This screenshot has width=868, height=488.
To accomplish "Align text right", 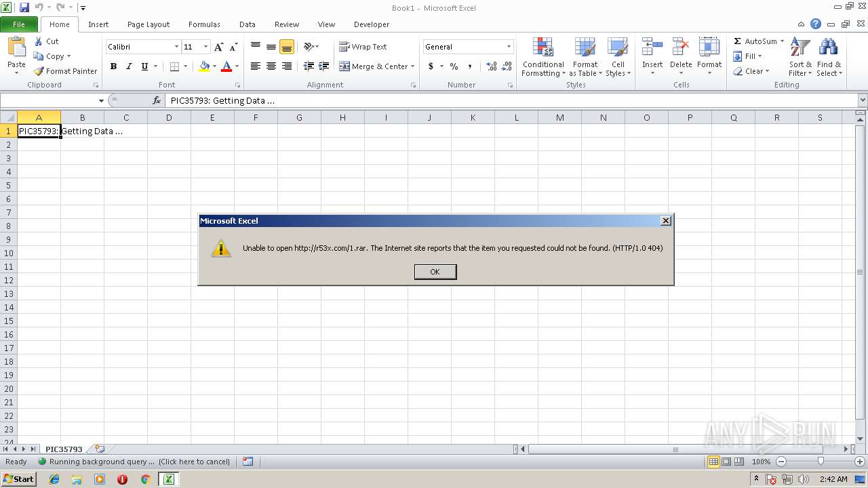I will click(287, 66).
